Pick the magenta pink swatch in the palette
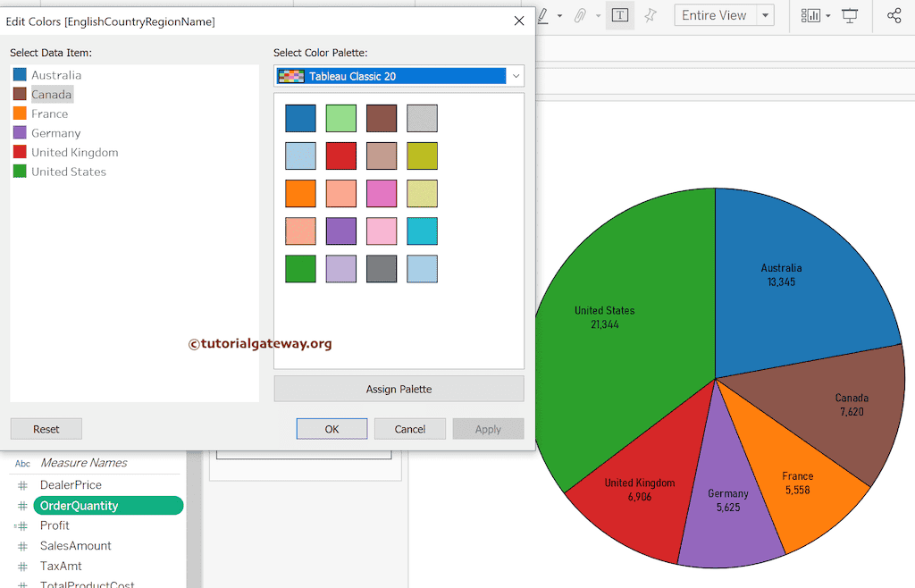The width and height of the screenshot is (915, 588). click(382, 194)
